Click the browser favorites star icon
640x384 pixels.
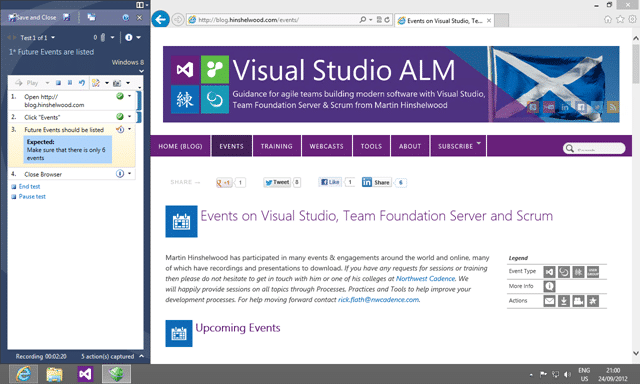(x=620, y=20)
